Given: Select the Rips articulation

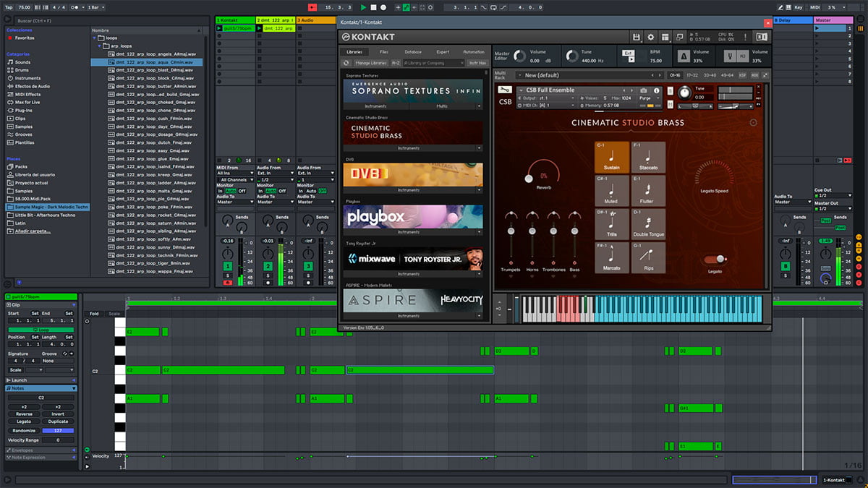Looking at the screenshot, I should 648,257.
